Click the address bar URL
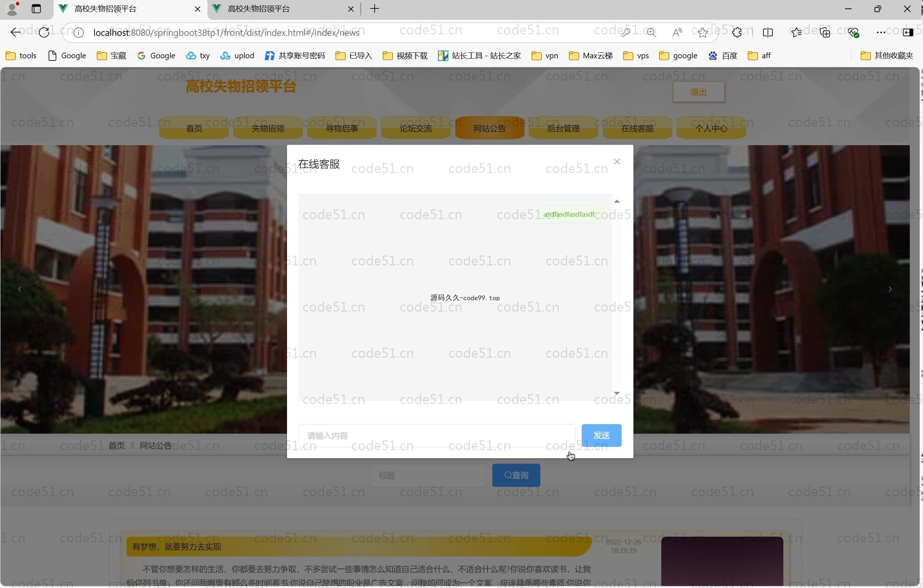 226,33
